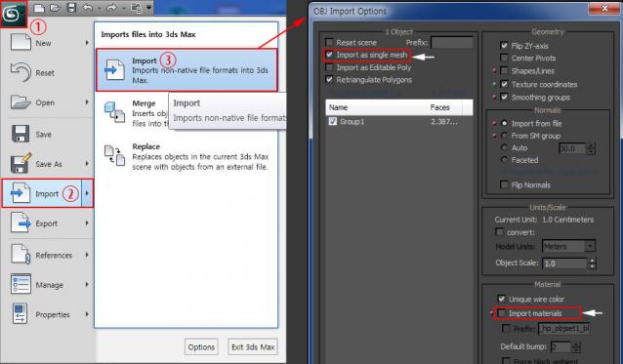Toggle Retriangulate Polygons checkbox
The height and width of the screenshot is (364, 623).
click(x=329, y=79)
